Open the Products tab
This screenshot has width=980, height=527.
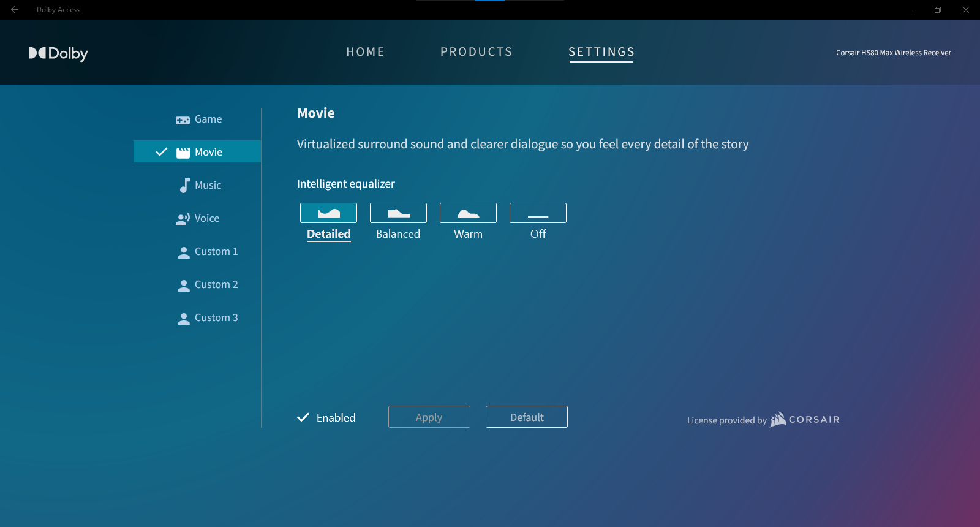[476, 52]
